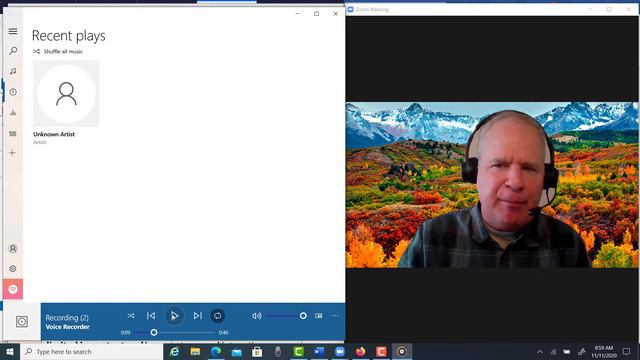Mute the volume speaker icon
This screenshot has width=640, height=360.
tap(257, 316)
